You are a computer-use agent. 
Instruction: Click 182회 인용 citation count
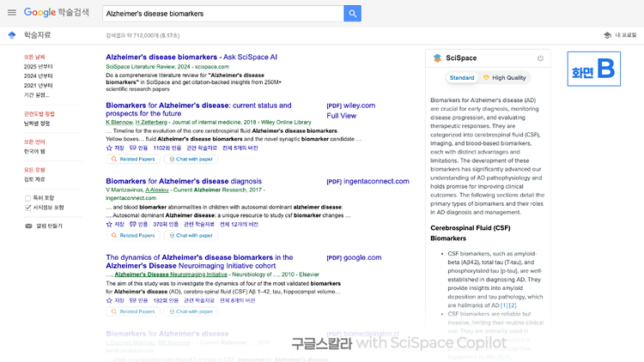pyautogui.click(x=166, y=300)
